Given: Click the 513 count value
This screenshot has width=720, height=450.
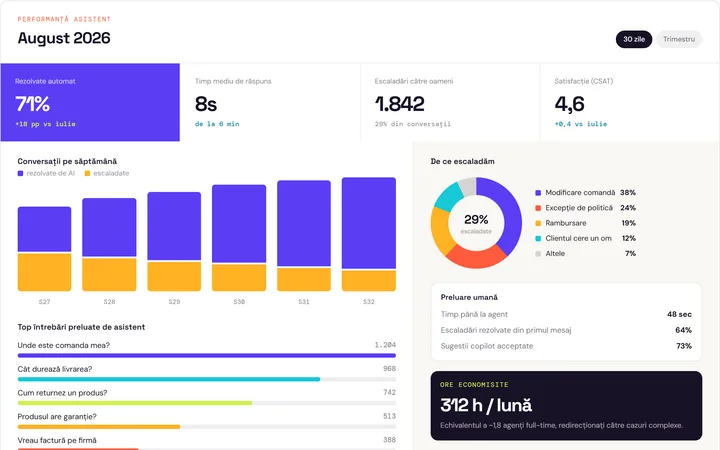Looking at the screenshot, I should click(x=389, y=416).
